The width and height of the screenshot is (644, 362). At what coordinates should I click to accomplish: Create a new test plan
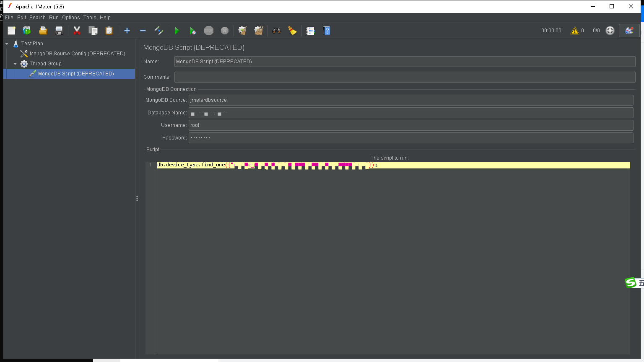pyautogui.click(x=11, y=31)
